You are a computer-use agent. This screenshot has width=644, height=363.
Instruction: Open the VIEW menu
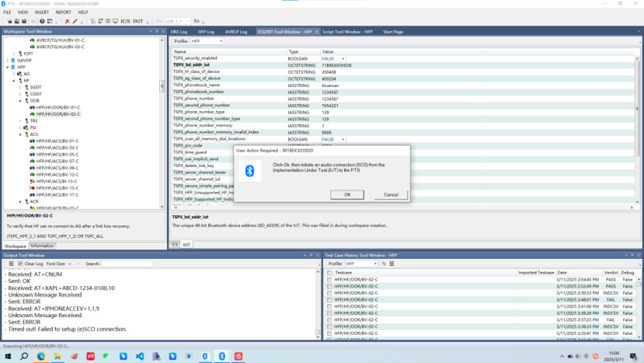pyautogui.click(x=23, y=12)
